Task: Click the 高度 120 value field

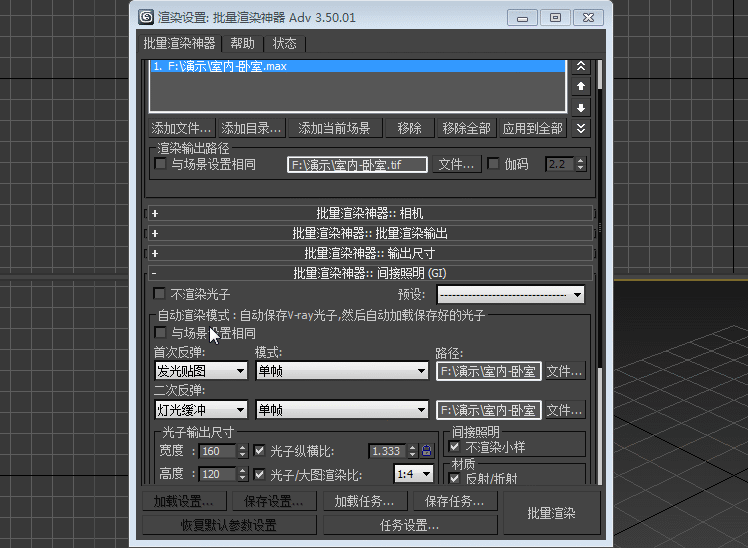Action: coord(218,474)
